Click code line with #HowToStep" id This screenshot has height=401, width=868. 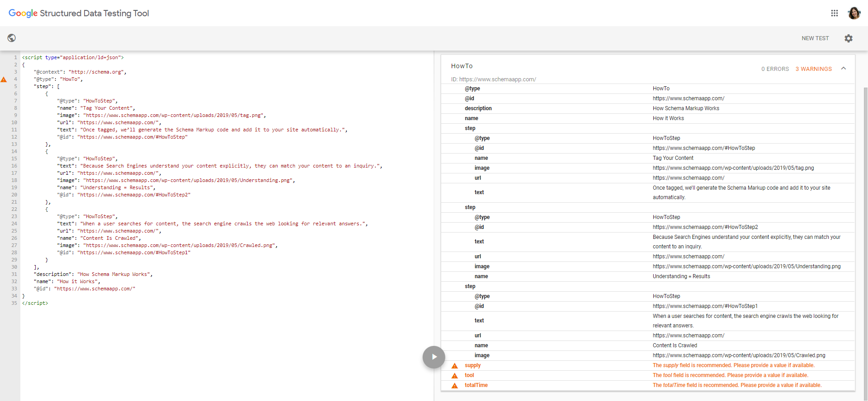pos(122,137)
